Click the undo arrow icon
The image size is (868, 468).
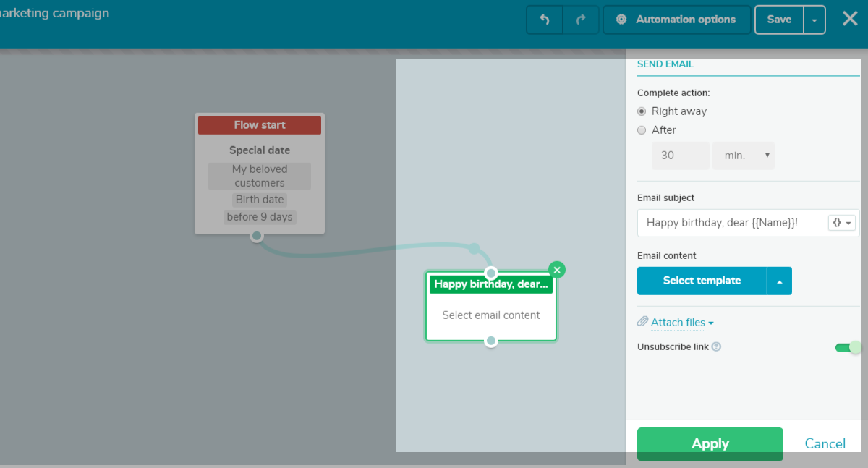tap(545, 20)
